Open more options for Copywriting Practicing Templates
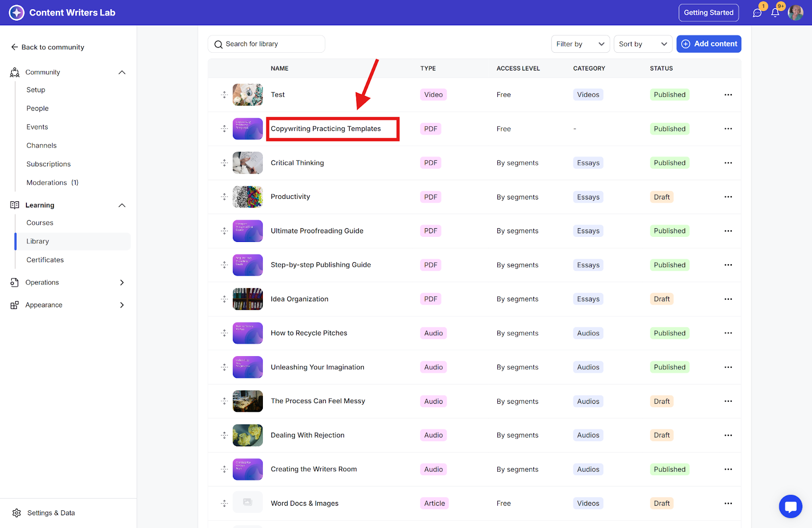The width and height of the screenshot is (812, 528). pyautogui.click(x=728, y=129)
